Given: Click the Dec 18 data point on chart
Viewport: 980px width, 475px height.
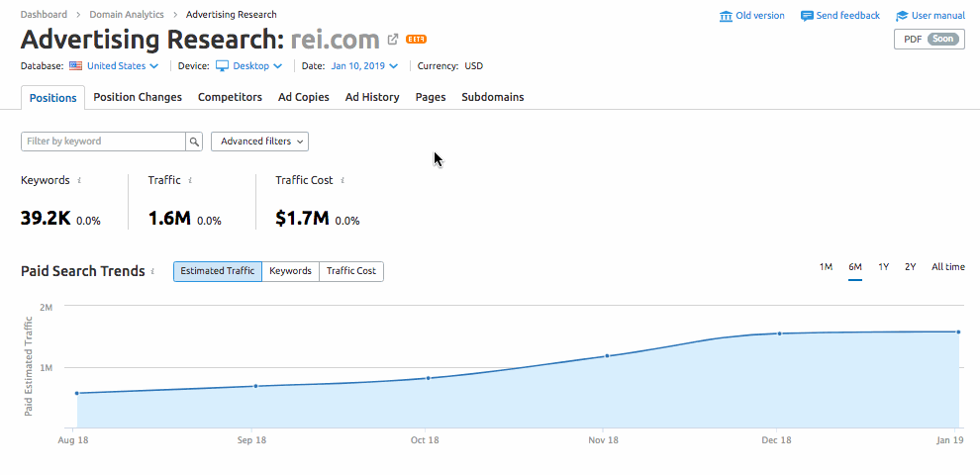Looking at the screenshot, I should point(780,333).
